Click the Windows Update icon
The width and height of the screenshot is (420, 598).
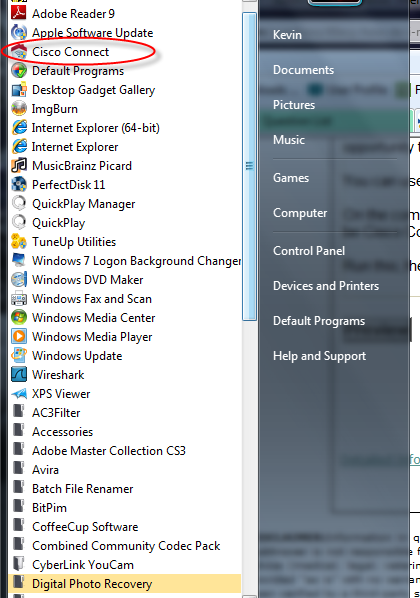pyautogui.click(x=18, y=355)
